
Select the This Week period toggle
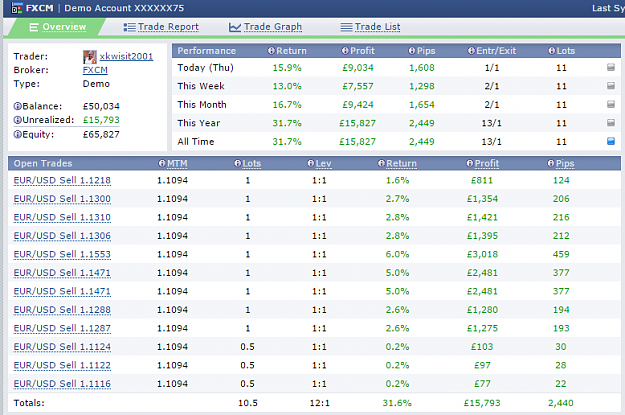pos(611,85)
